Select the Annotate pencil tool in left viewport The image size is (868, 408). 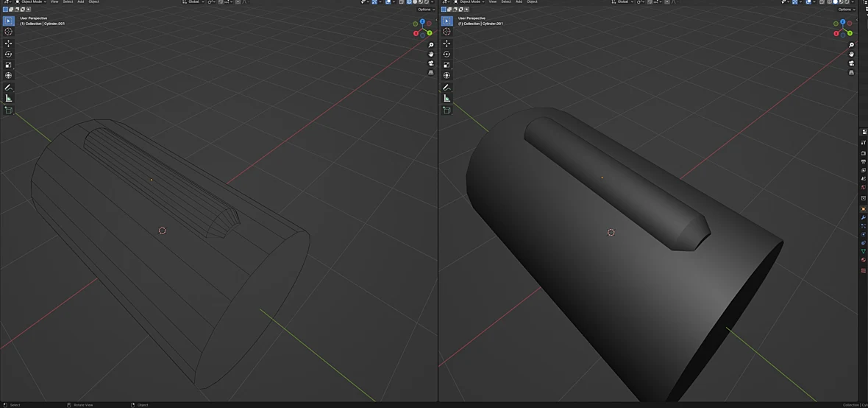point(8,88)
